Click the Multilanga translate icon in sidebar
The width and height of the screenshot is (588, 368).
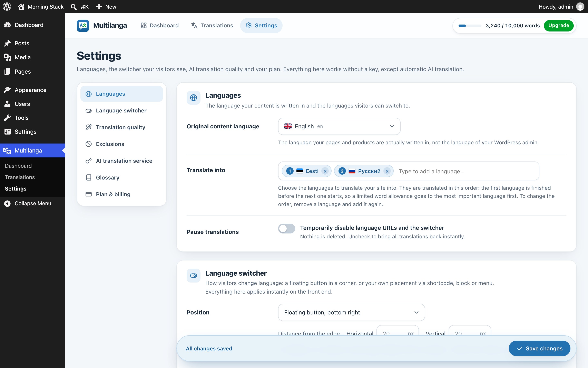coord(7,150)
